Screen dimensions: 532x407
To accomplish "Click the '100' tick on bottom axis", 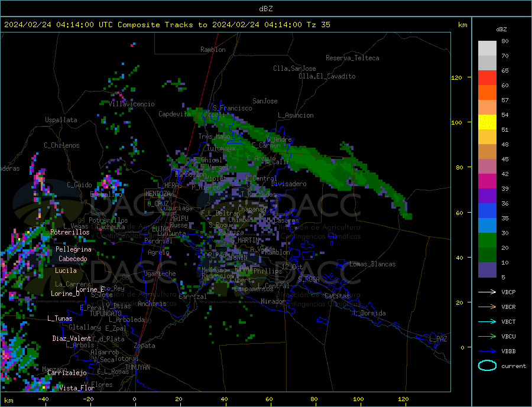I will [358, 399].
